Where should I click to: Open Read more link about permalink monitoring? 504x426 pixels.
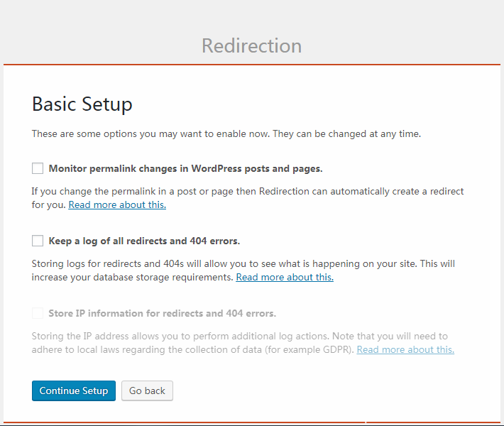pyautogui.click(x=117, y=204)
